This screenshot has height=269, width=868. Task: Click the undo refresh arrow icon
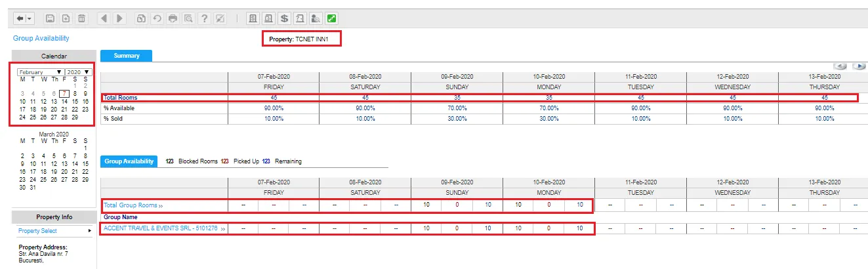tap(157, 18)
